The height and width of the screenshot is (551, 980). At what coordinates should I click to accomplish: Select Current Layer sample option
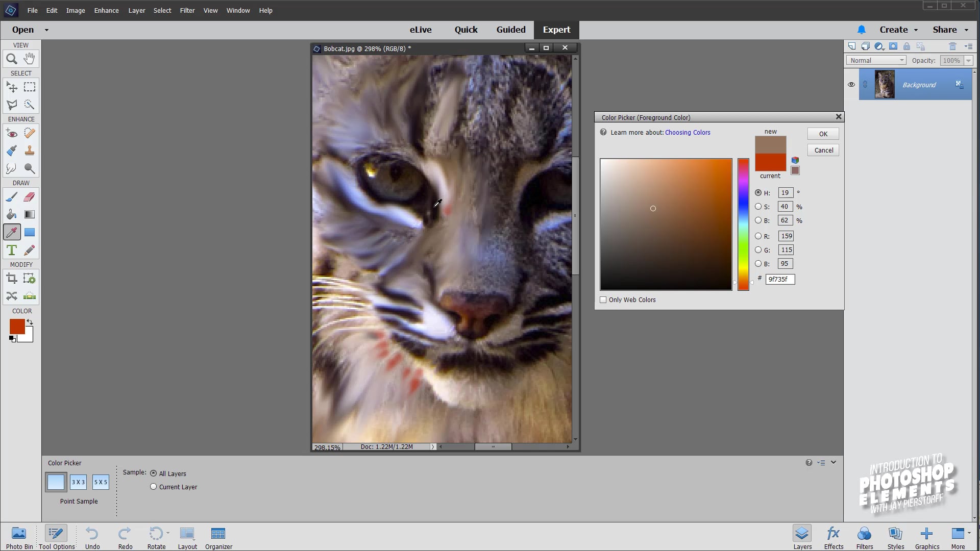(153, 487)
